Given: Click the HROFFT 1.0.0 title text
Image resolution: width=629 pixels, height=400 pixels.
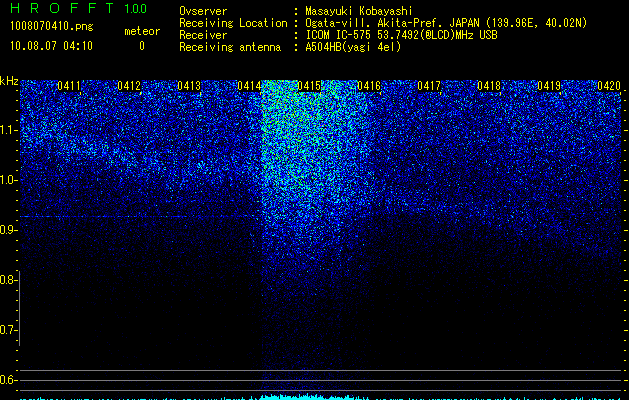Looking at the screenshot, I should pos(79,8).
